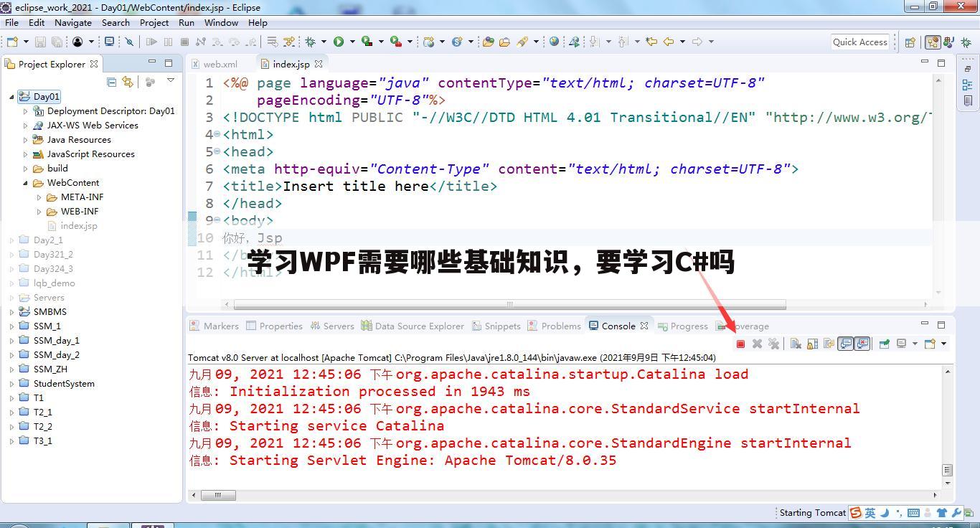
Task: Switch to the Problems tab
Action: pyautogui.click(x=554, y=326)
